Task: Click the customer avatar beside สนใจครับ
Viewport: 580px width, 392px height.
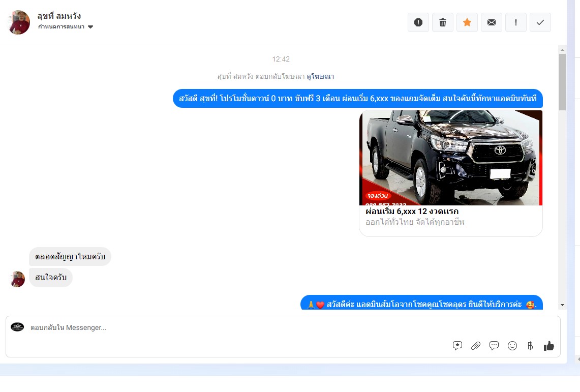Action: (x=17, y=279)
